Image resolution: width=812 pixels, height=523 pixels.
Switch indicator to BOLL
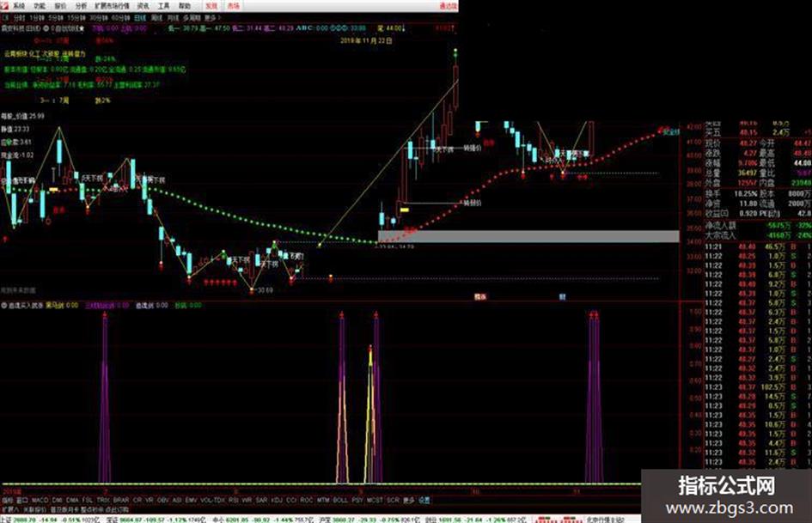[340, 500]
